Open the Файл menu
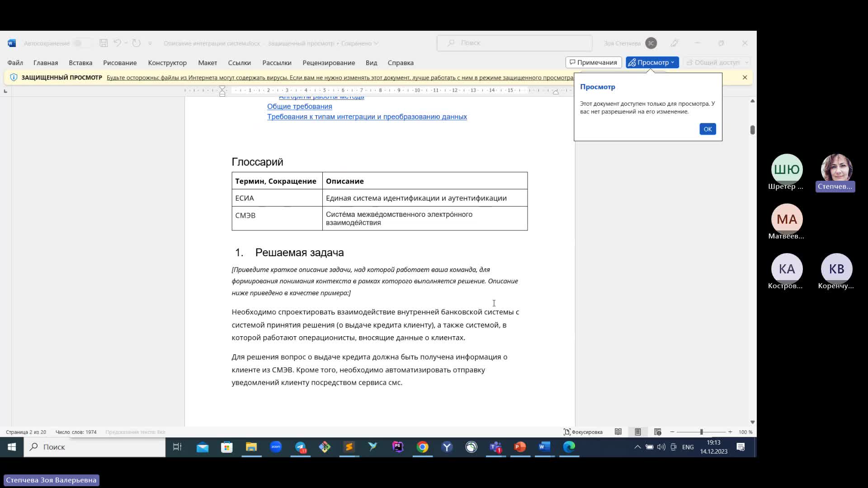This screenshot has height=488, width=868. [15, 63]
